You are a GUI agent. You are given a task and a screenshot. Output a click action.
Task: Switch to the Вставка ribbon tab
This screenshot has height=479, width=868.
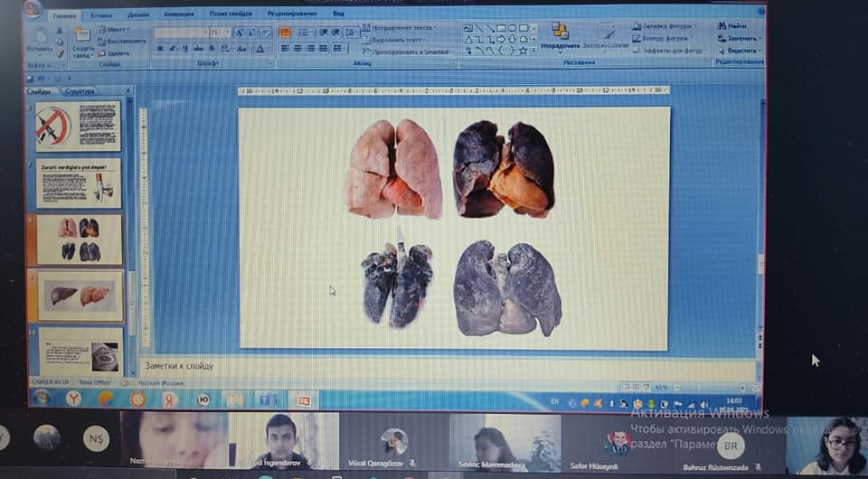pyautogui.click(x=101, y=15)
